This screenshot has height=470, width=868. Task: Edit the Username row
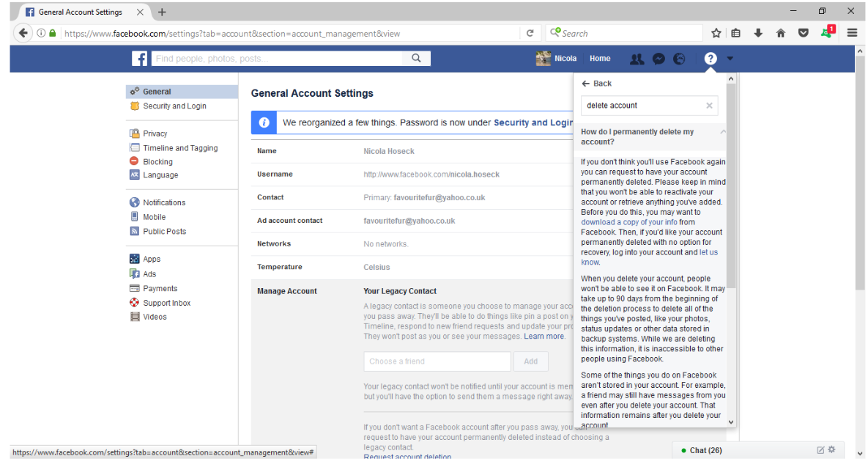click(412, 175)
